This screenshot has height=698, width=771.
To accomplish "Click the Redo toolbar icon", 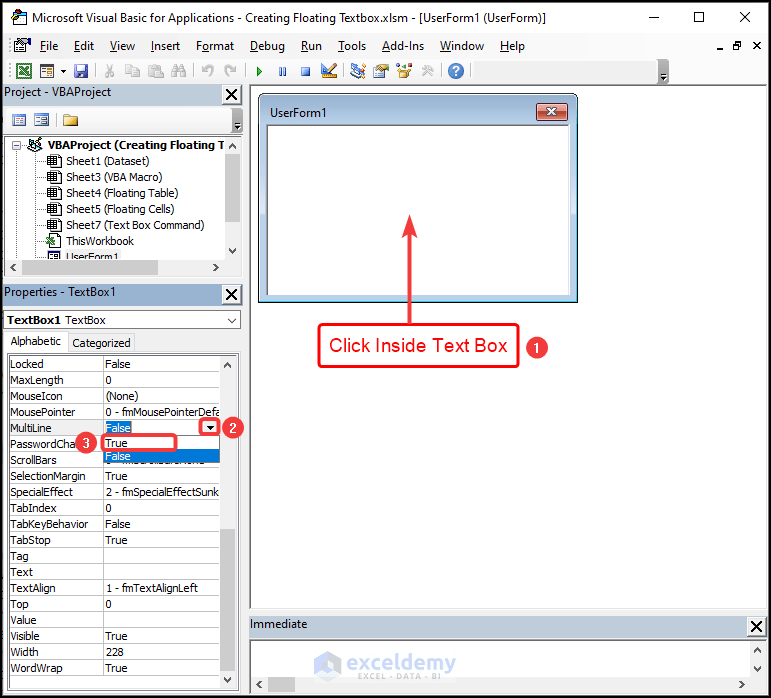I will click(230, 71).
